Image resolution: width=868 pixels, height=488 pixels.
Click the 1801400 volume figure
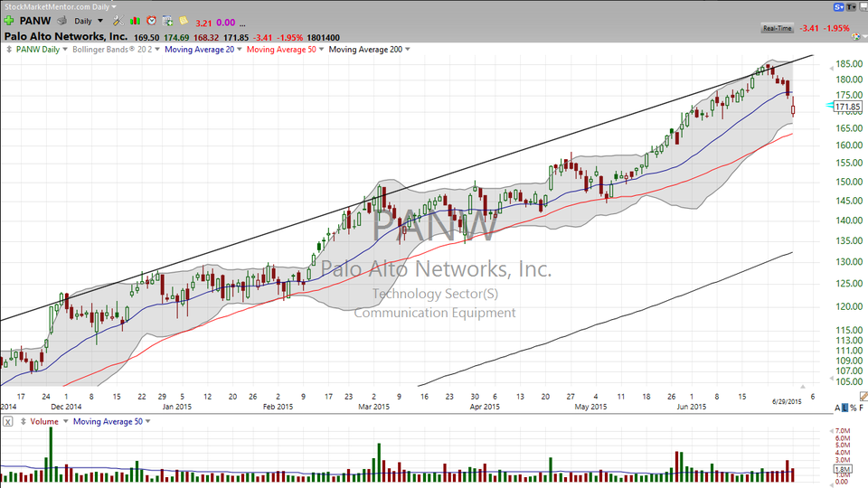(x=324, y=38)
